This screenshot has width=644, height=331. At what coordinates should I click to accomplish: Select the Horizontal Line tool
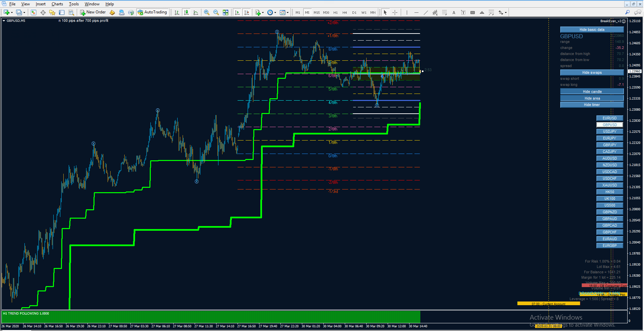coord(416,12)
